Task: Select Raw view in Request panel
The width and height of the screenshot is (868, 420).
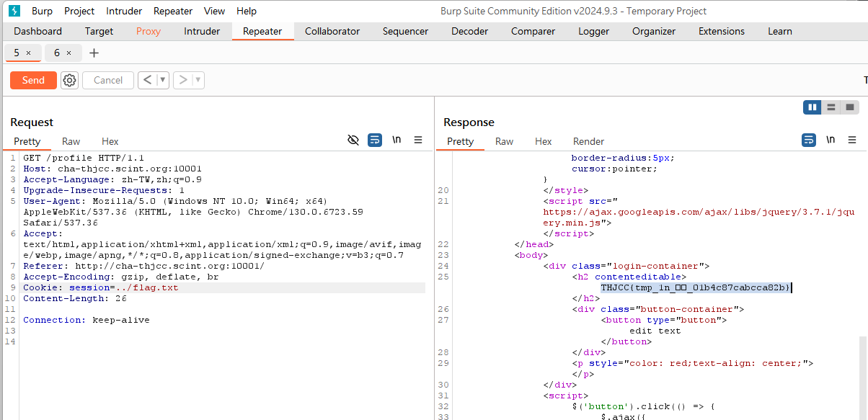Action: [x=71, y=141]
